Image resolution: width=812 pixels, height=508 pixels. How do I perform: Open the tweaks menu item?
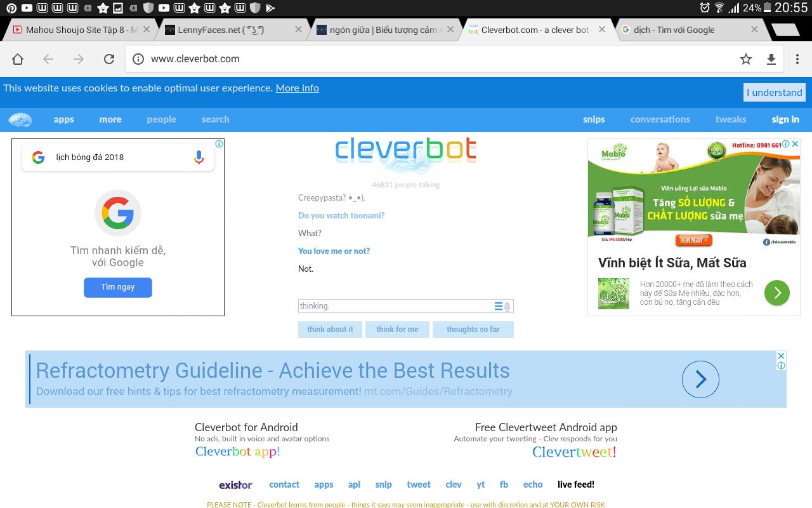[731, 119]
